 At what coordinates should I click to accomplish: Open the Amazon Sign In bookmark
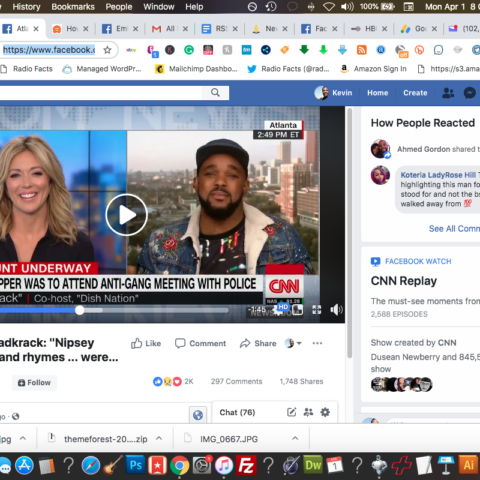point(374,69)
